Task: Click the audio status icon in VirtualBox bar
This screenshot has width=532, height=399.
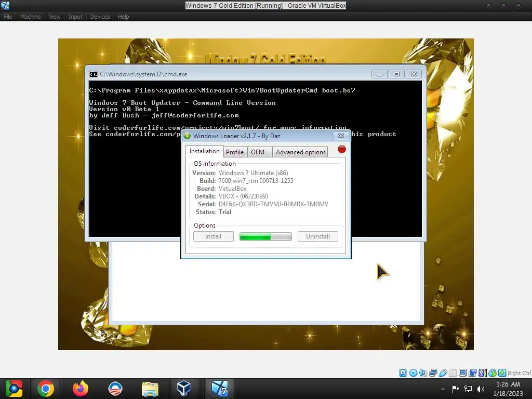Action: pyautogui.click(x=423, y=373)
